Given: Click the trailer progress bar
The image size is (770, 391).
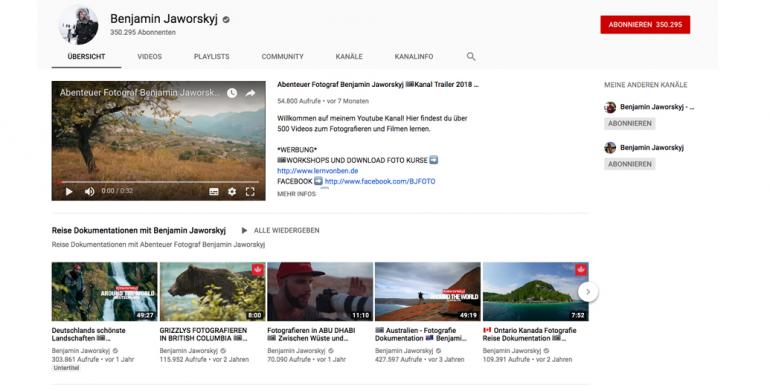Looking at the screenshot, I should (x=158, y=182).
